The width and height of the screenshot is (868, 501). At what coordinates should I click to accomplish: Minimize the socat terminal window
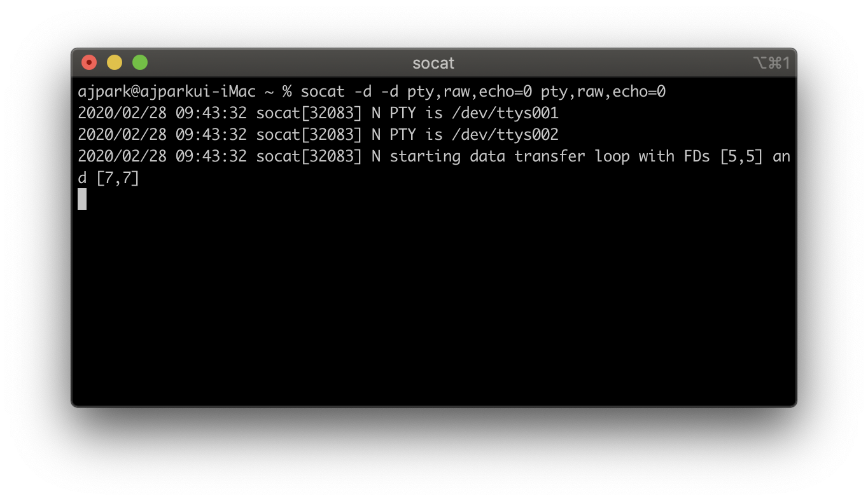[114, 62]
